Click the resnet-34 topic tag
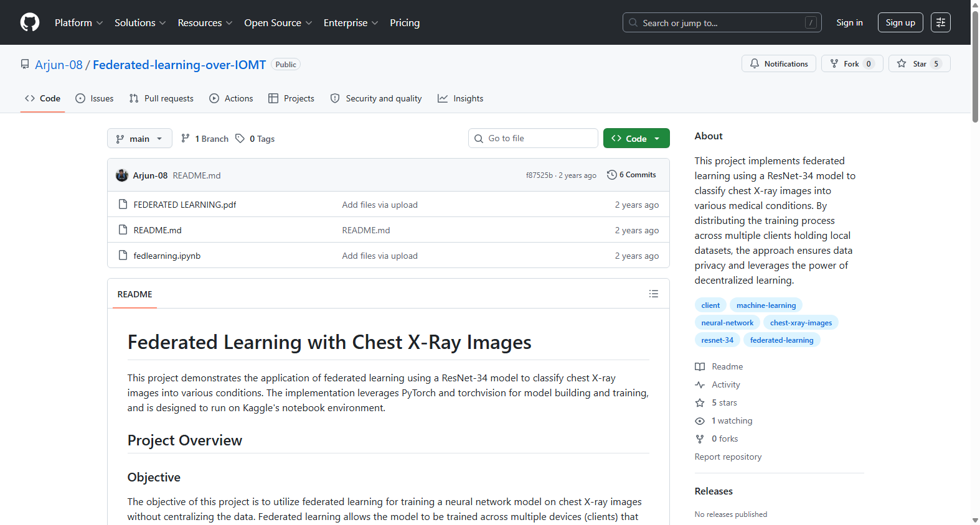Viewport: 980px width, 525px height. point(717,340)
